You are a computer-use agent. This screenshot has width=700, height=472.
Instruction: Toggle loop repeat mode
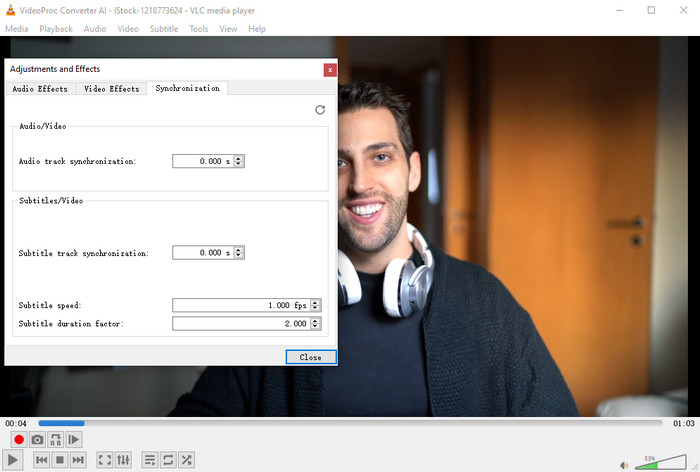pyautogui.click(x=168, y=460)
